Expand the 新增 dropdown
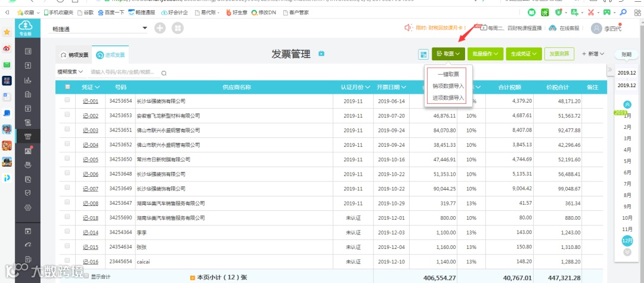 (x=593, y=54)
